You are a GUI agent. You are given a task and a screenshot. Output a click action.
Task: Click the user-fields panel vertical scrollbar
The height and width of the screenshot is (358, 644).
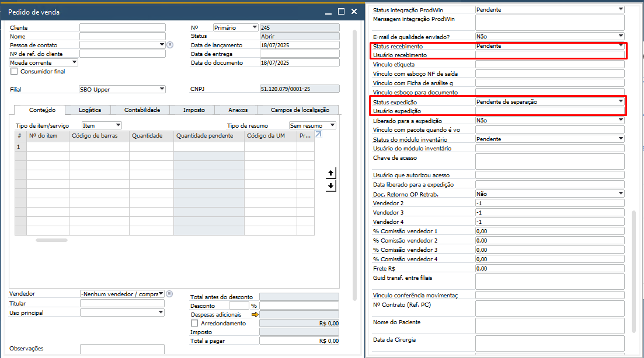coord(633,272)
